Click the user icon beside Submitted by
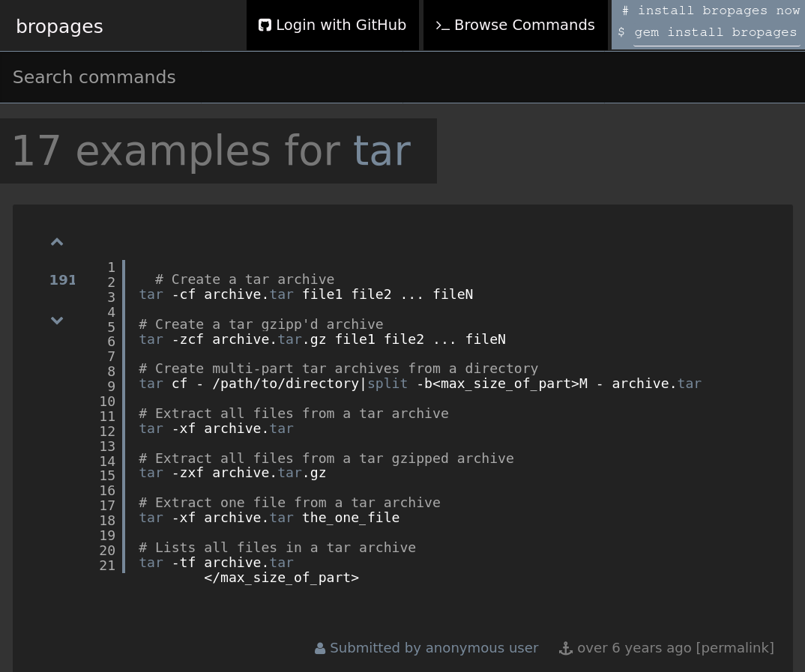 tap(320, 649)
